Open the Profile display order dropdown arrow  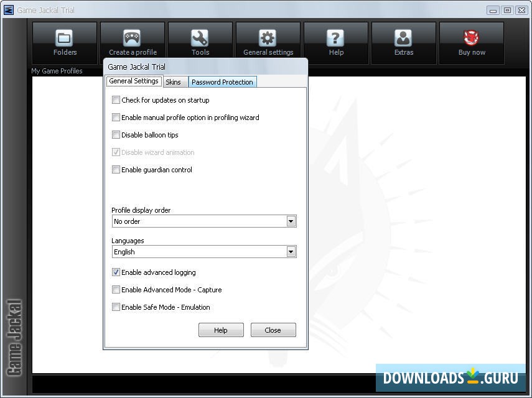pos(291,221)
